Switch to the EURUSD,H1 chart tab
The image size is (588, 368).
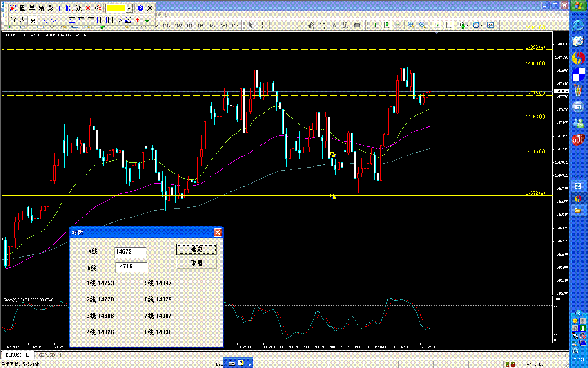[x=17, y=355]
